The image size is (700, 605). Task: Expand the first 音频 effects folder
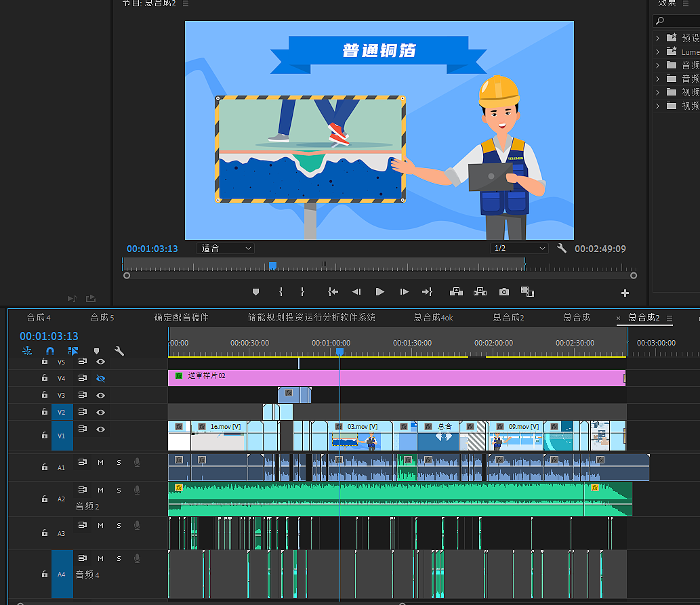pyautogui.click(x=657, y=65)
